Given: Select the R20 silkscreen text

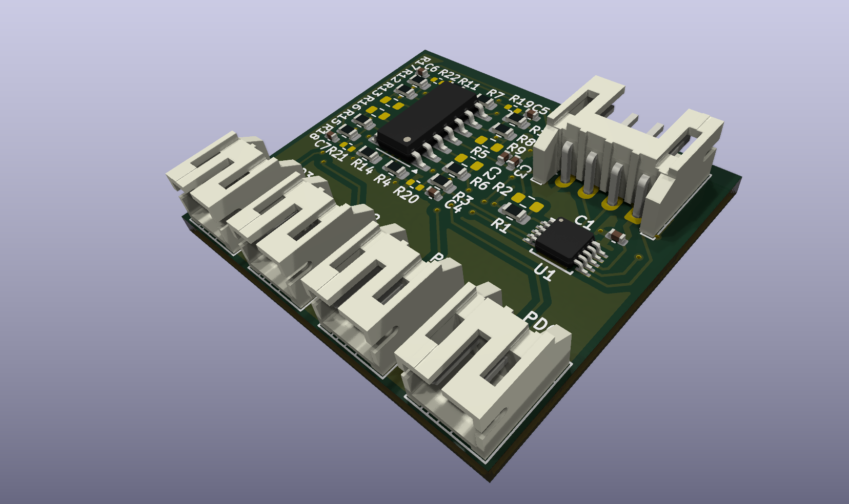Looking at the screenshot, I should pos(406,195).
